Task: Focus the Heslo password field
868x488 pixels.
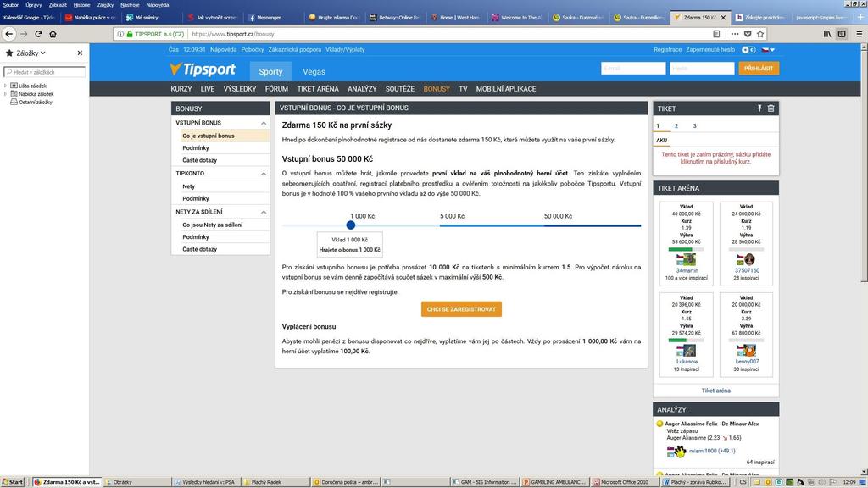Action: click(702, 68)
